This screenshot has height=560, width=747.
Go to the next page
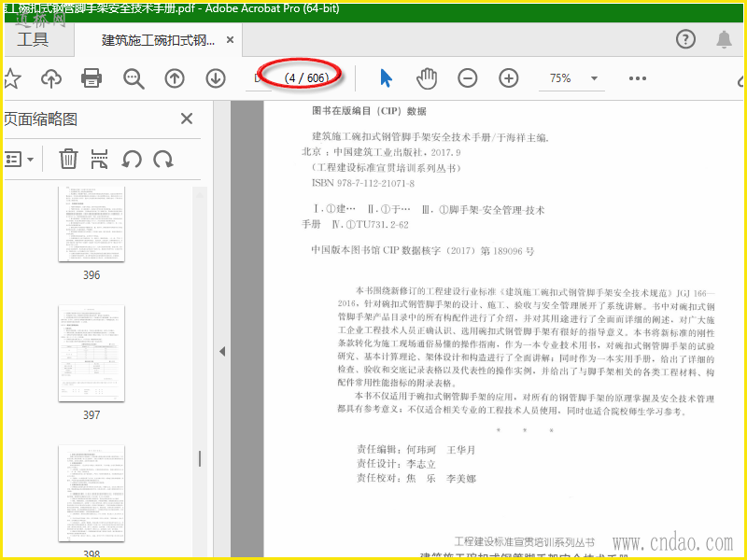[x=216, y=78]
